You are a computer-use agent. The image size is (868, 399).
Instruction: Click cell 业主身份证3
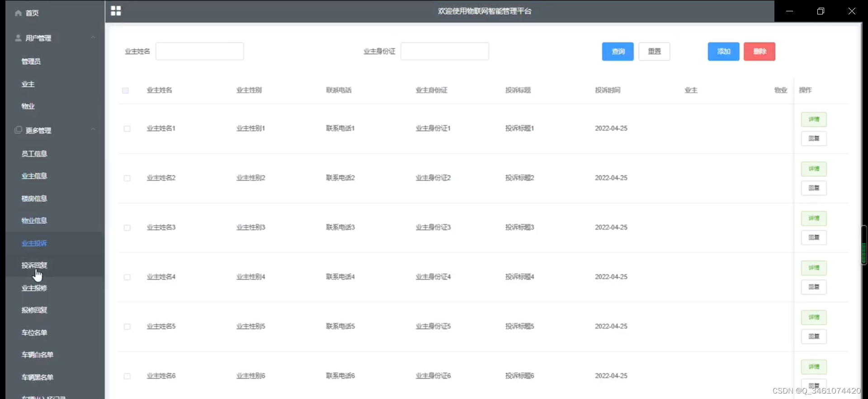[433, 227]
